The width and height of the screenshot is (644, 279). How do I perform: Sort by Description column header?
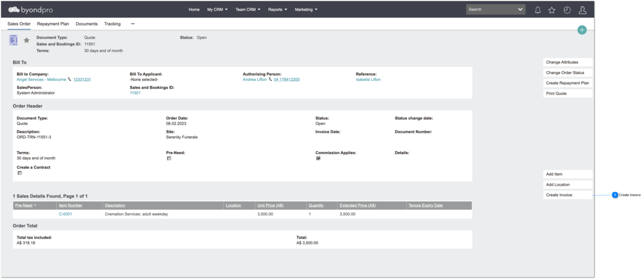tap(115, 205)
